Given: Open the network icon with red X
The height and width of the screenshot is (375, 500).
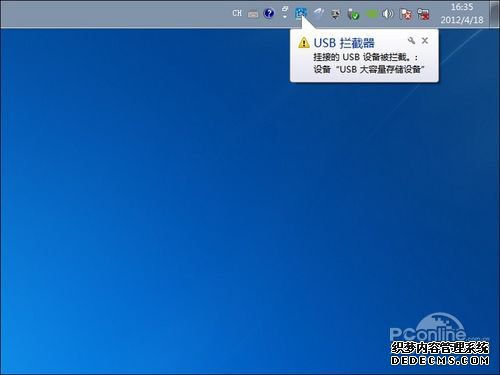Looking at the screenshot, I should click(x=423, y=14).
